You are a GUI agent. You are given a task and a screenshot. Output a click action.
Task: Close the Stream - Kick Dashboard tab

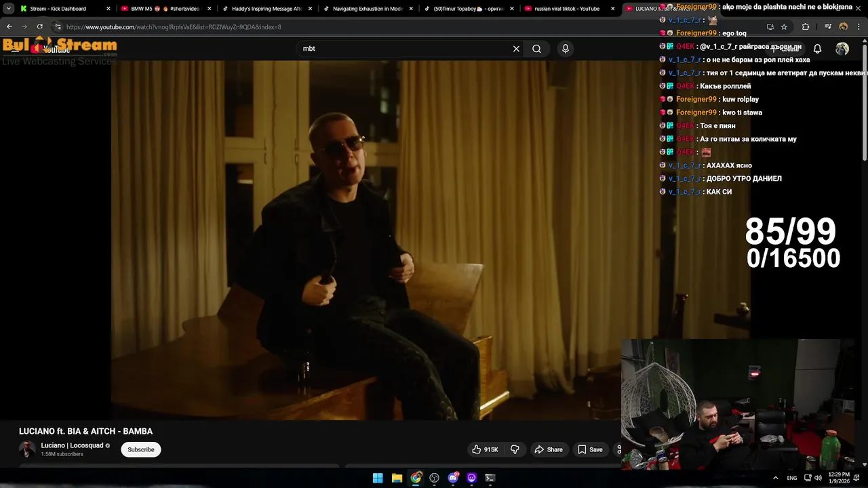click(108, 9)
